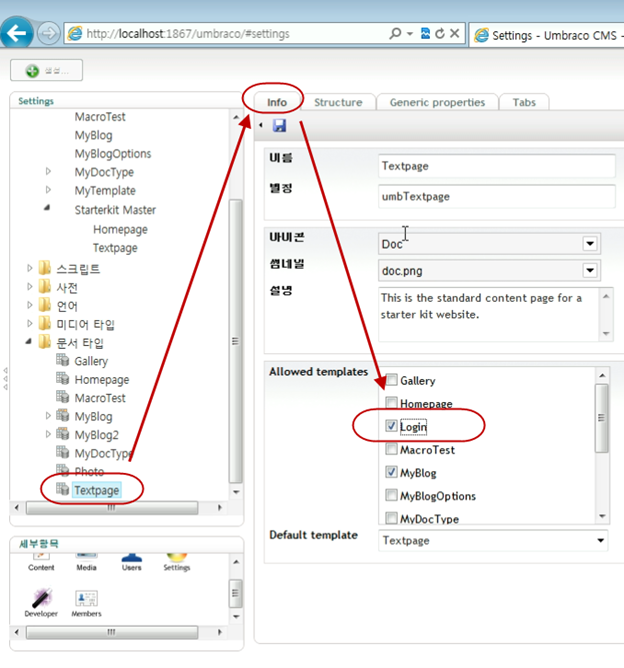Select the Photo document type
Screen dimensions: 624x668
[89, 471]
